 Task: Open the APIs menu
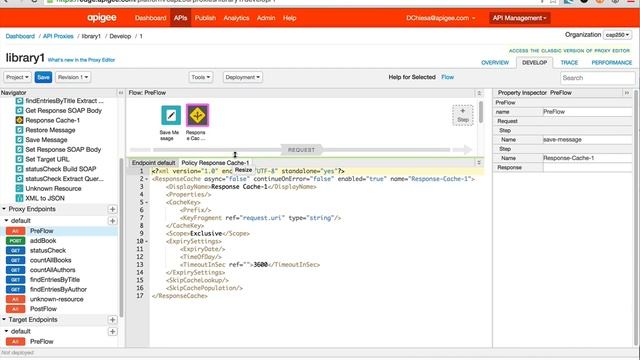[x=180, y=18]
